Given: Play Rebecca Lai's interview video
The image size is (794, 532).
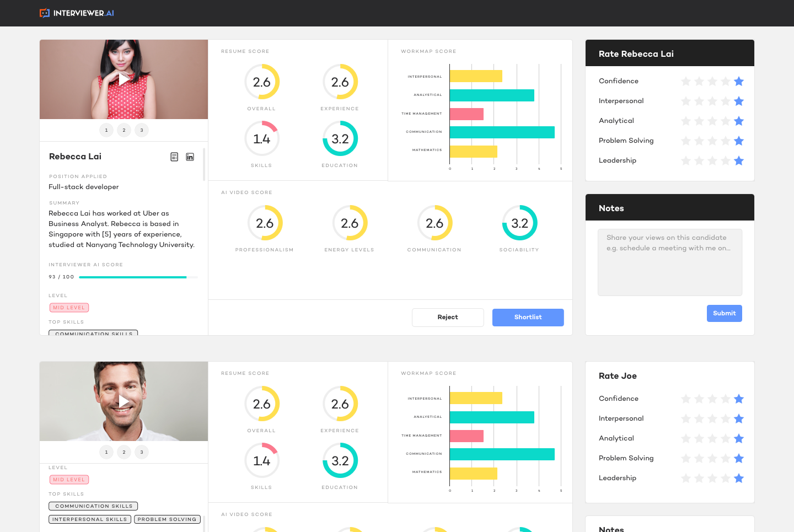Looking at the screenshot, I should (124, 79).
